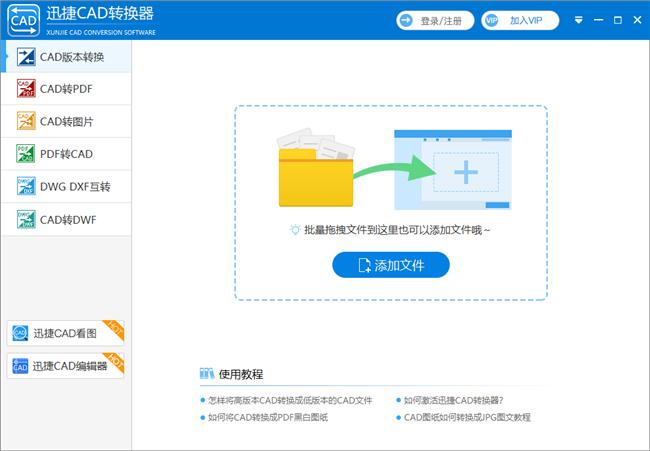Select the CAD转DWF tab
The width and height of the screenshot is (650, 451).
click(66, 220)
